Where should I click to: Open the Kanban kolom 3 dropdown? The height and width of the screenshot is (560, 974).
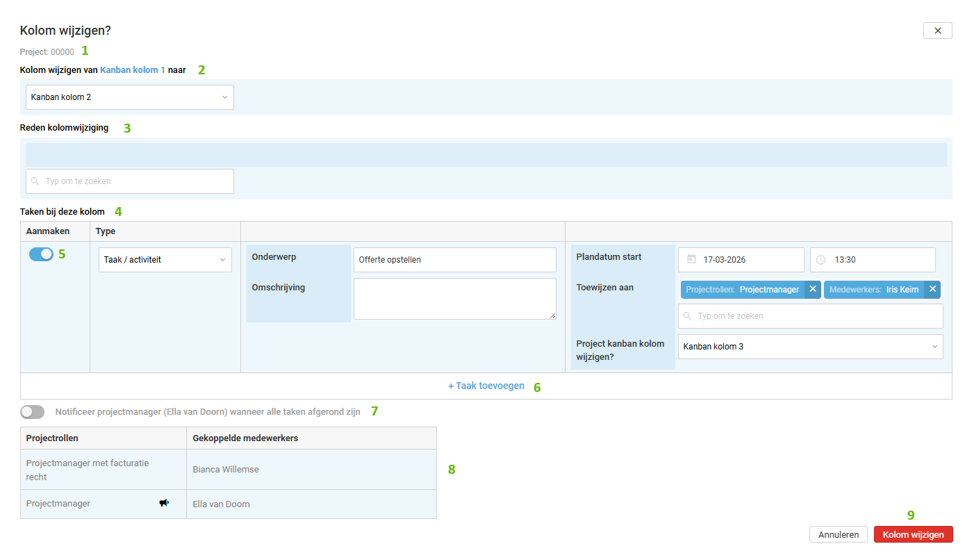pos(810,347)
